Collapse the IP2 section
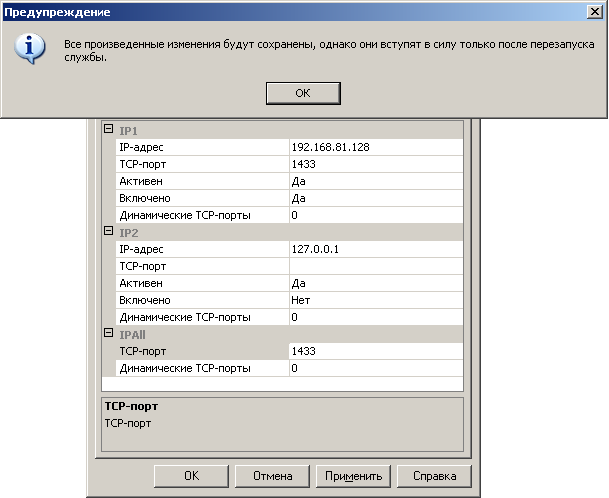Image resolution: width=609 pixels, height=498 pixels. (x=109, y=232)
